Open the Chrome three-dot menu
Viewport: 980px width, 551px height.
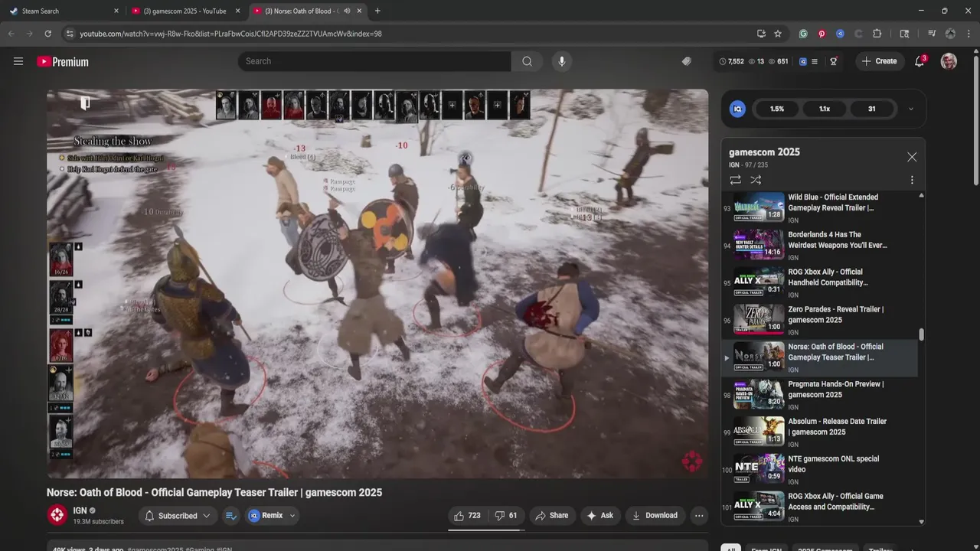tap(969, 34)
